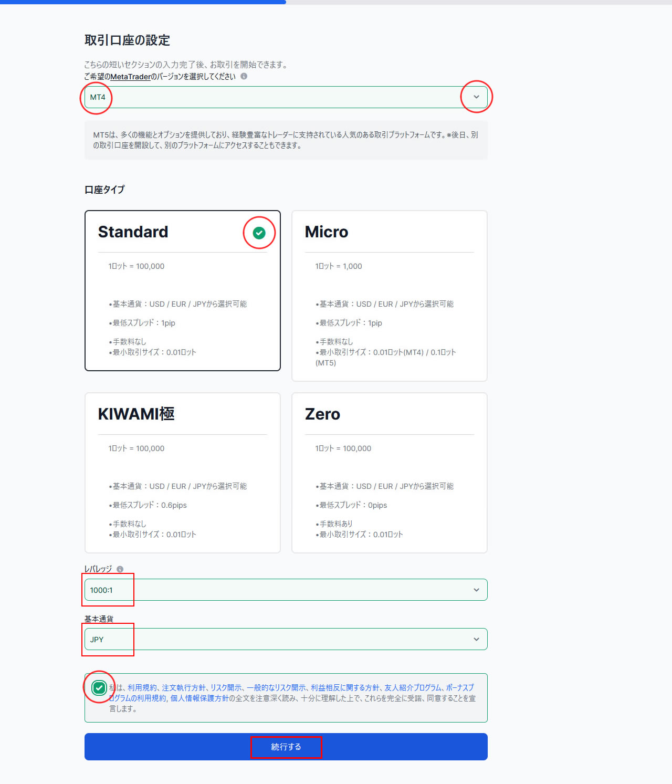Click green checkmark on Standard card
The height and width of the screenshot is (784, 672).
259,233
